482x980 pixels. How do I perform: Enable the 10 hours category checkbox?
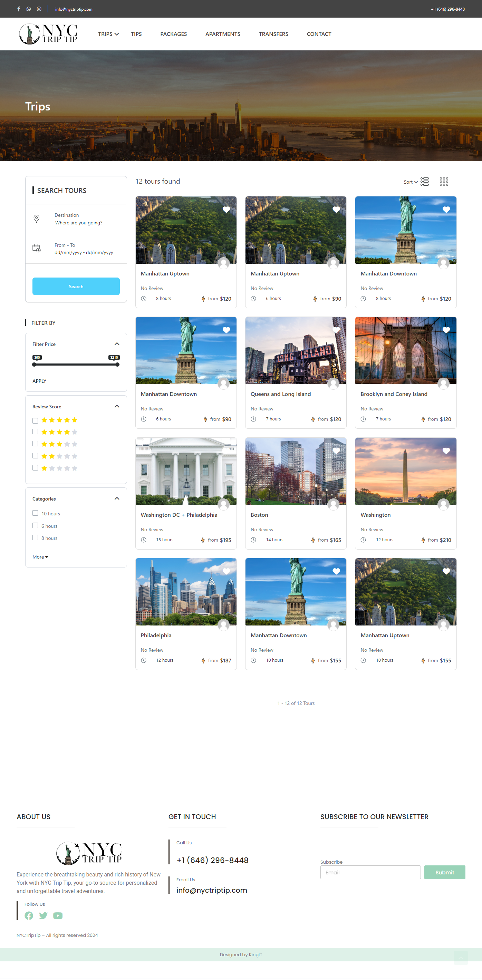coord(35,513)
